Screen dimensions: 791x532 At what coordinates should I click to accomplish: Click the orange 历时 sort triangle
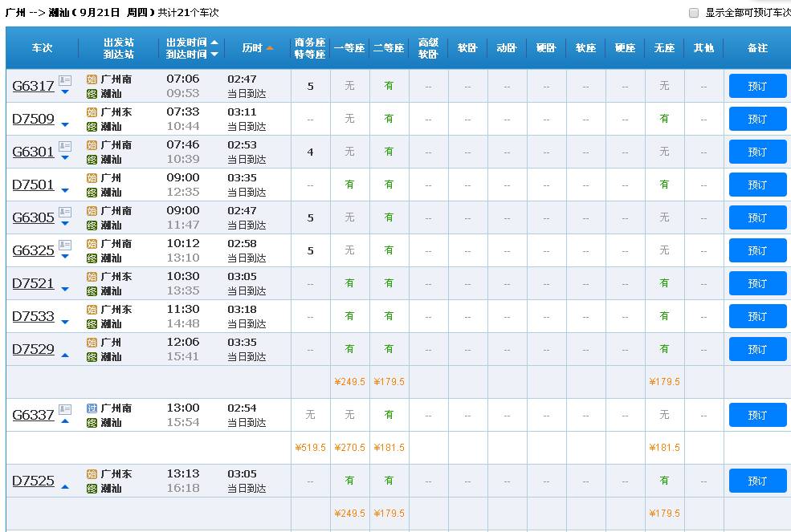click(271, 47)
